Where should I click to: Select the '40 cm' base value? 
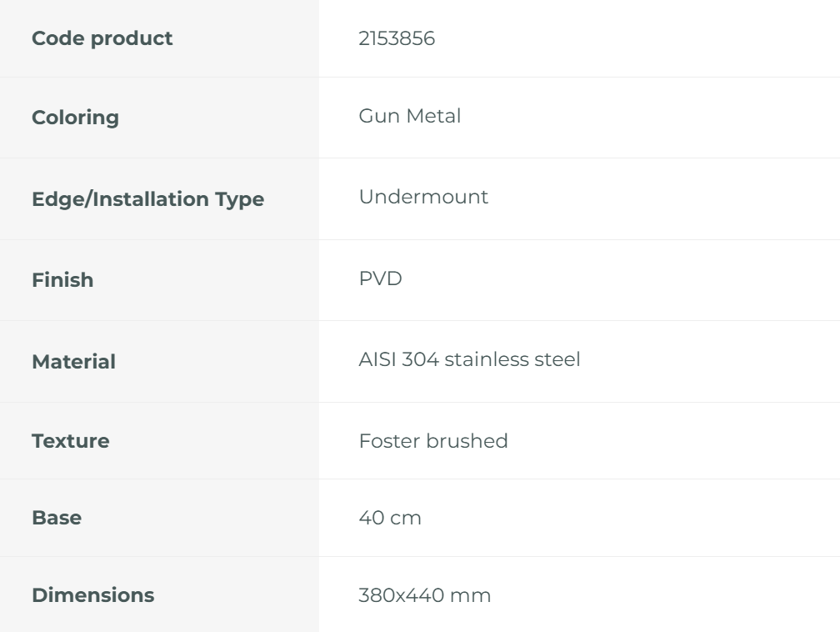point(389,518)
